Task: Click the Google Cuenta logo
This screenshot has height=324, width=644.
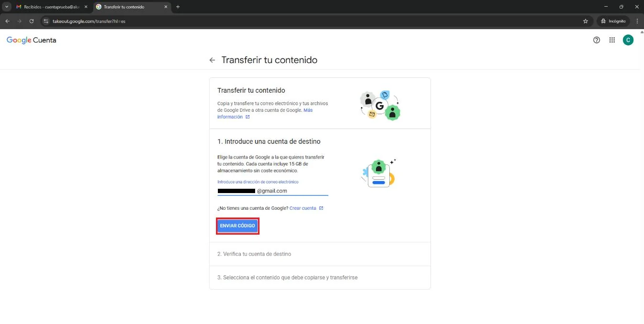Action: (32, 40)
